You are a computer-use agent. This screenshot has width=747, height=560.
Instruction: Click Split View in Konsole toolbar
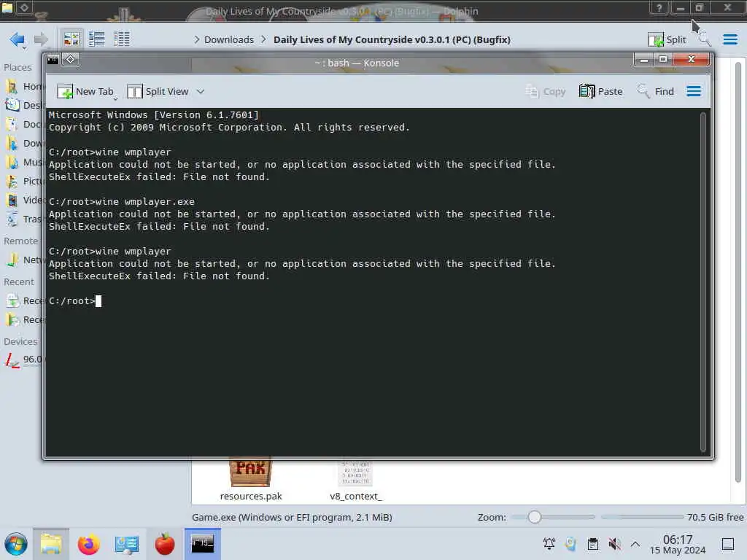158,91
